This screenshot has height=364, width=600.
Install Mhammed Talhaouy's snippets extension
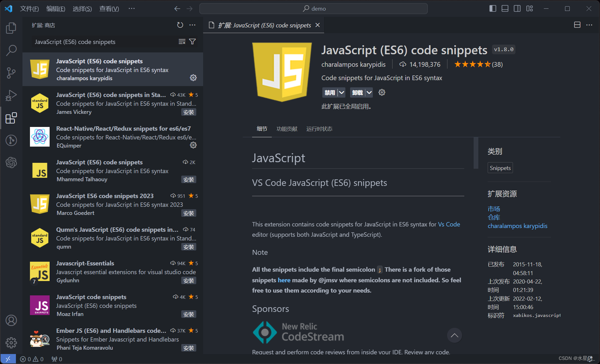(189, 180)
